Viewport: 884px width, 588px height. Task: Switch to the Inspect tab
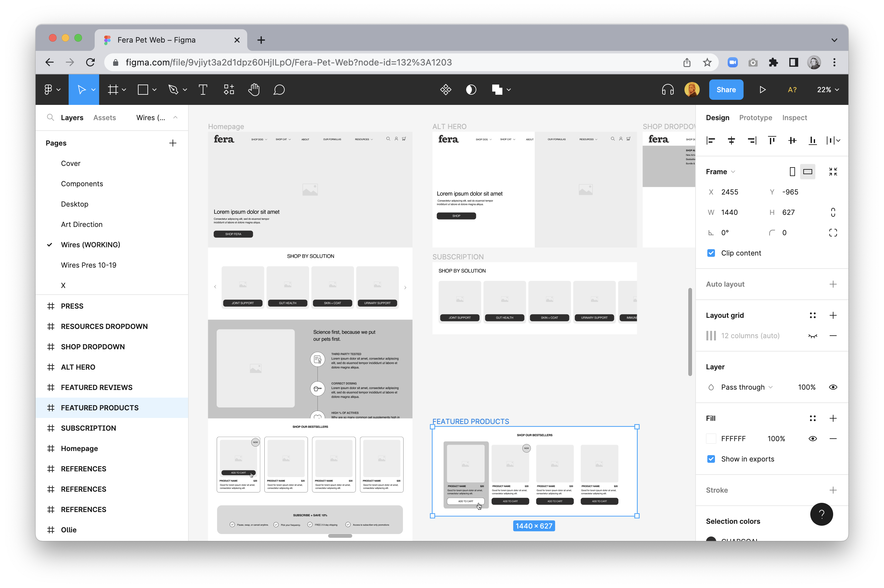794,117
